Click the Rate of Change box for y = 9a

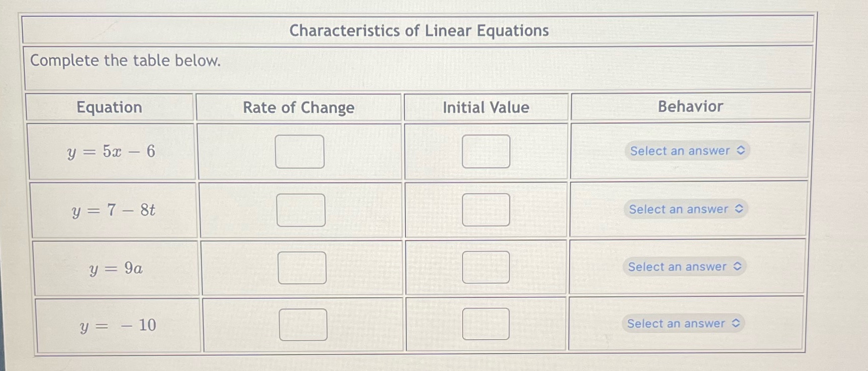(x=300, y=268)
